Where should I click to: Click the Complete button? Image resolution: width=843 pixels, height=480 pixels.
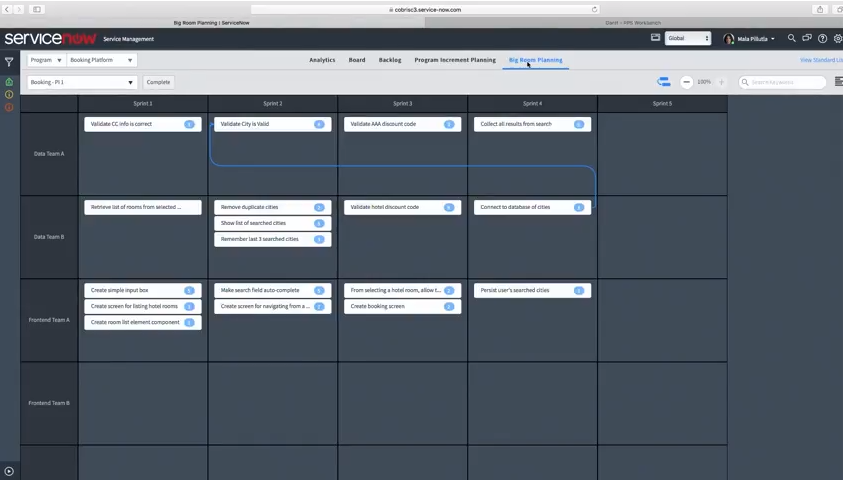coord(158,82)
